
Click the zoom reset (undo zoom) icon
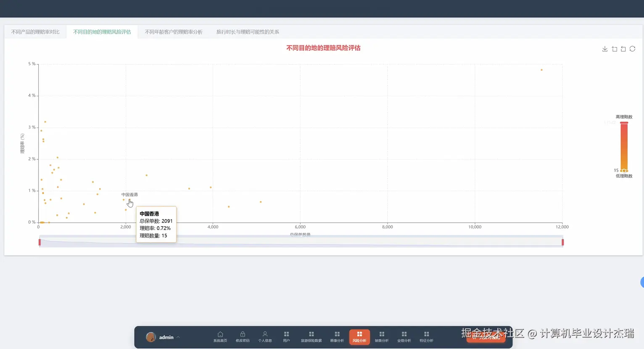click(623, 49)
